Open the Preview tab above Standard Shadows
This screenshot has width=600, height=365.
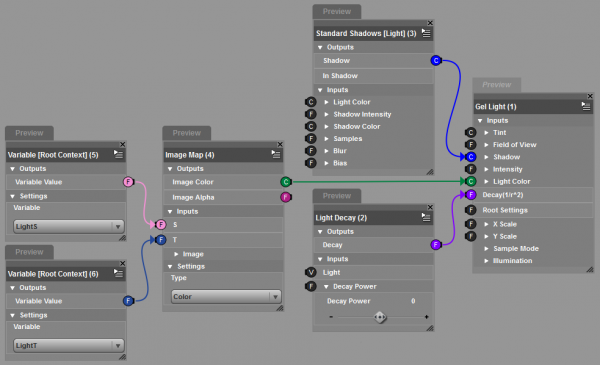337,11
